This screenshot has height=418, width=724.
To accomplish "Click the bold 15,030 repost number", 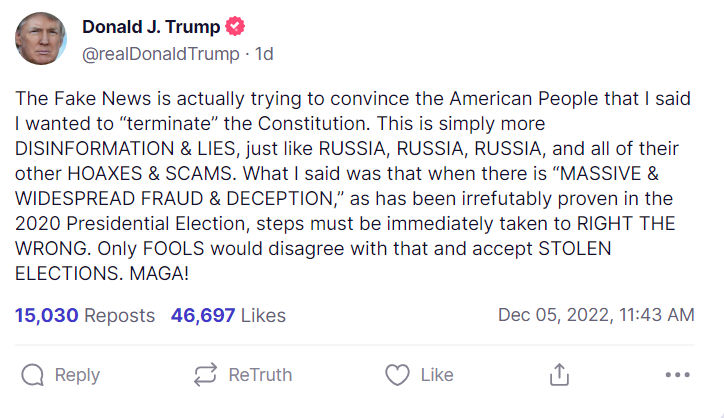I will point(46,316).
